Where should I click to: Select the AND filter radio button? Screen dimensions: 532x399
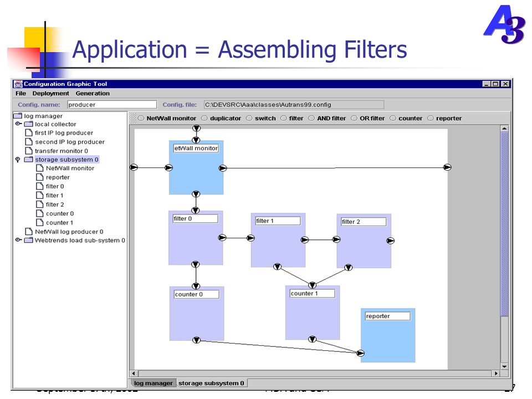point(311,118)
